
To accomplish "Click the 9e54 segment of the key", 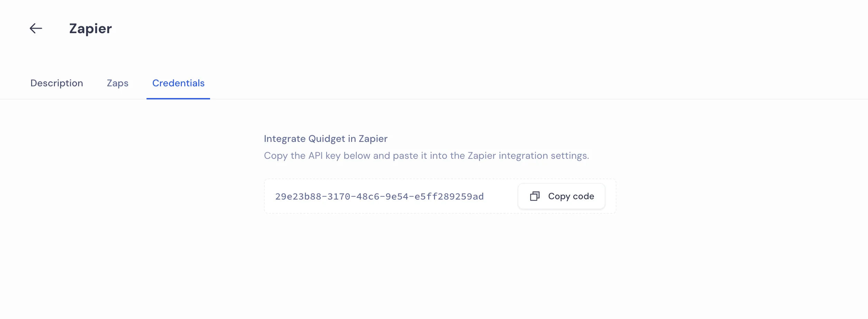I will (x=397, y=197).
